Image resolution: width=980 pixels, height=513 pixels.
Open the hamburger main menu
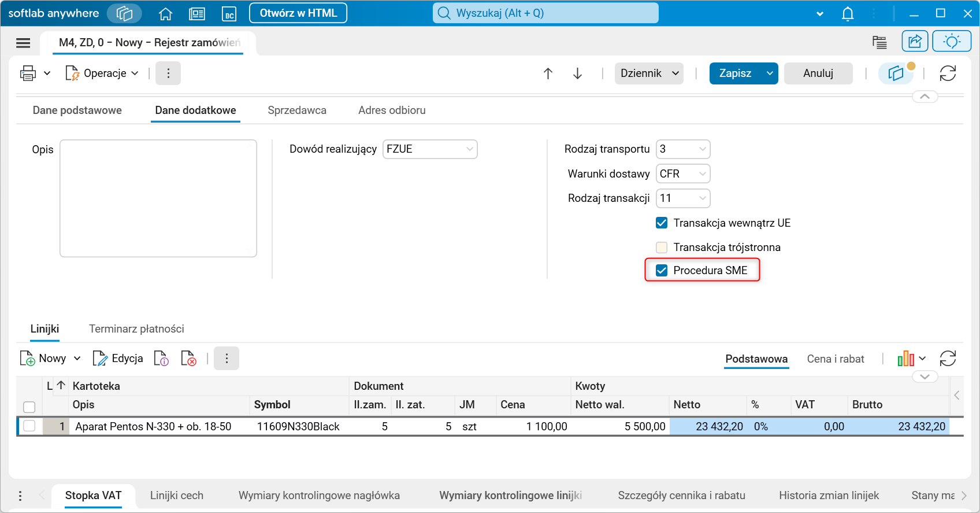(23, 43)
